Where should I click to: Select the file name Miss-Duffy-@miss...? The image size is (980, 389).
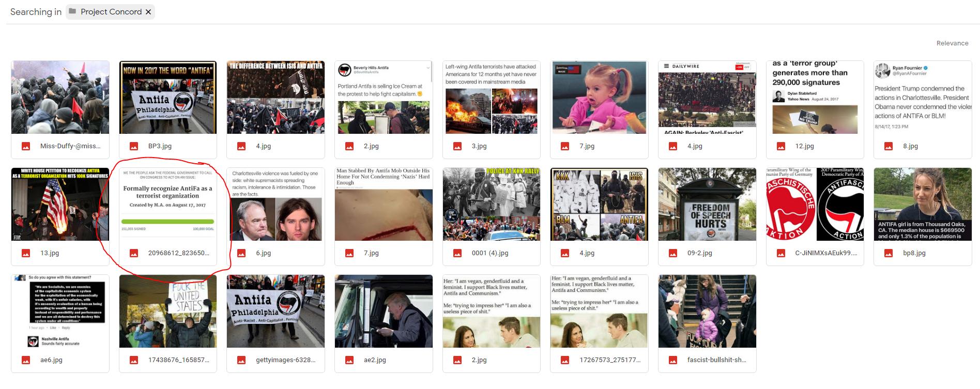click(70, 146)
